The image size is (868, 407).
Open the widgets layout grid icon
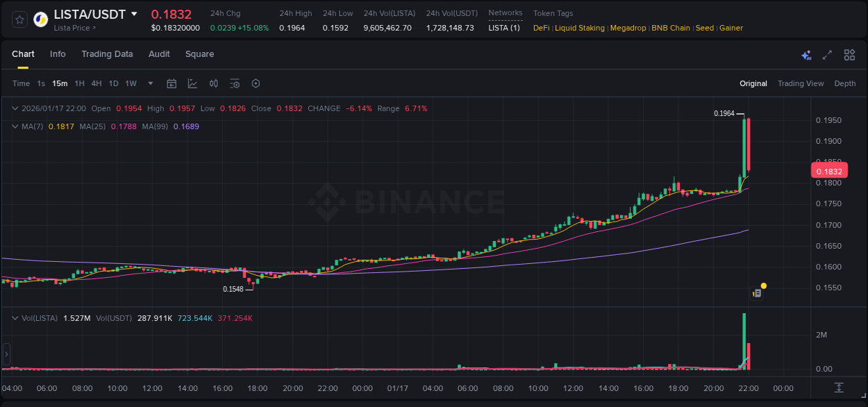[849, 54]
